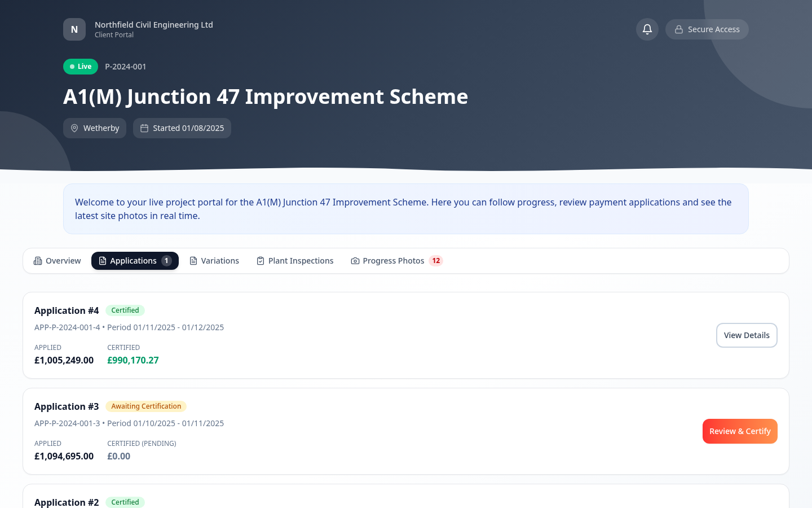Screen dimensions: 812x508
Task: Go to the Plant Inspections tab
Action: point(295,261)
